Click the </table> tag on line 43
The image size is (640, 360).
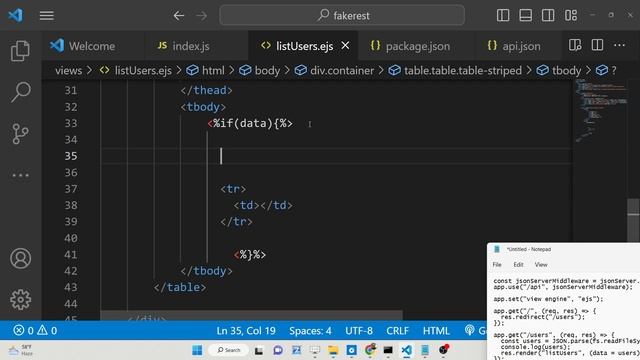pyautogui.click(x=180, y=287)
